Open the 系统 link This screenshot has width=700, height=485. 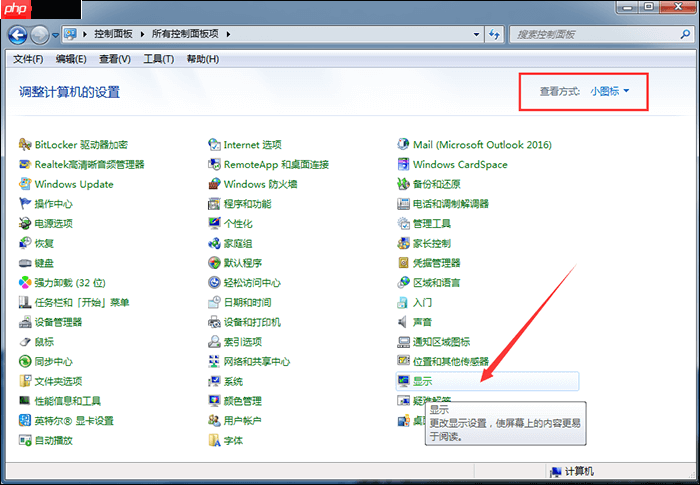tap(233, 381)
